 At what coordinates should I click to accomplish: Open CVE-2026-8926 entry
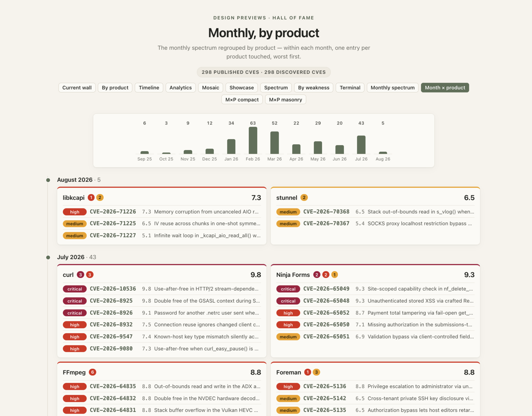[162, 313]
